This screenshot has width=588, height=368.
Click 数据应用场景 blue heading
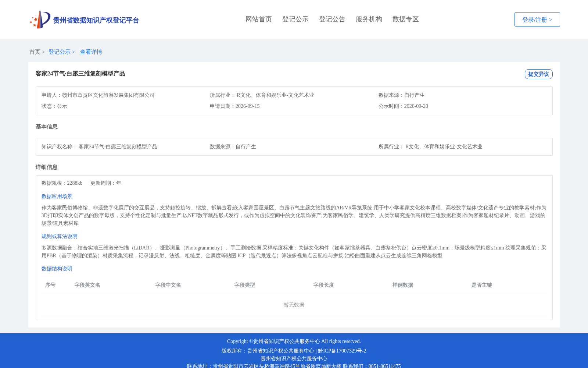point(57,197)
